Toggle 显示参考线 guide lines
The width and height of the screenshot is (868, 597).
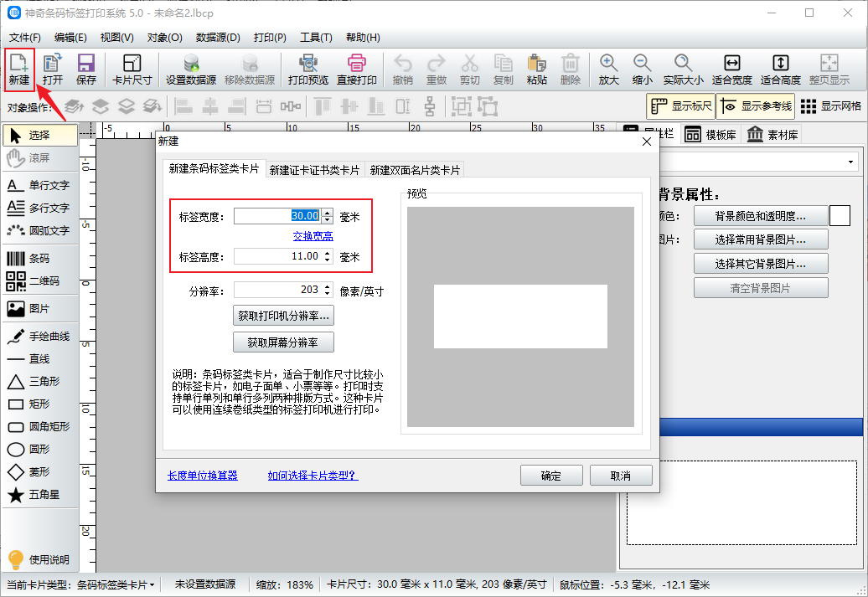tap(756, 106)
